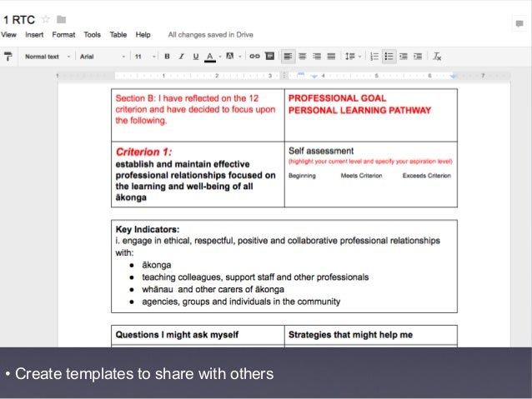Star the 1 RTC document
532x399 pixels.
(x=46, y=20)
